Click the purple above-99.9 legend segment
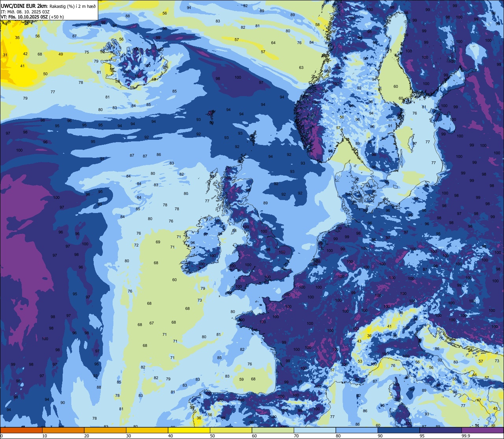 (x=482, y=430)
